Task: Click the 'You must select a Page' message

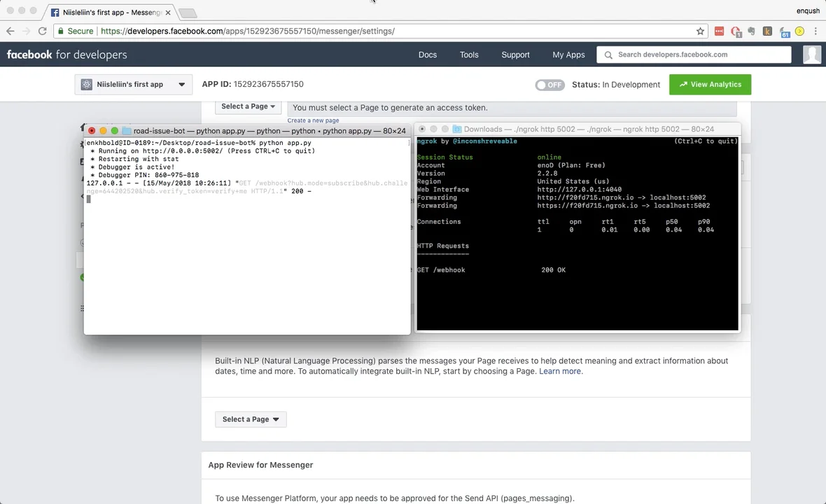Action: [391, 107]
